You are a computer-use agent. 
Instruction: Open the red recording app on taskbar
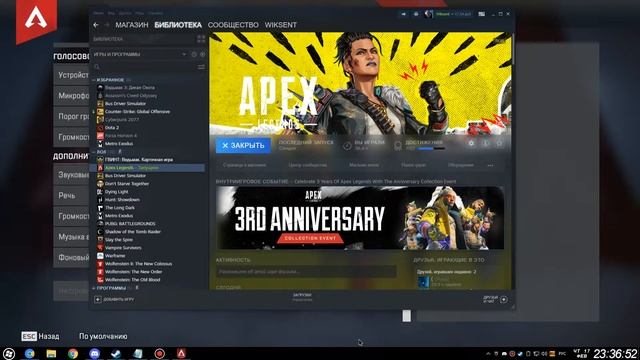159,353
